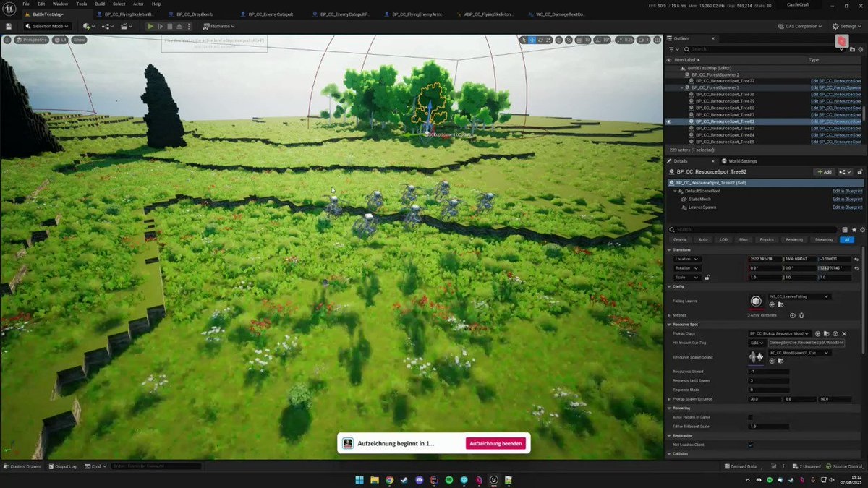This screenshot has width=868, height=488.
Task: Toggle Actor Hidden In Game checkbox
Action: pos(750,417)
